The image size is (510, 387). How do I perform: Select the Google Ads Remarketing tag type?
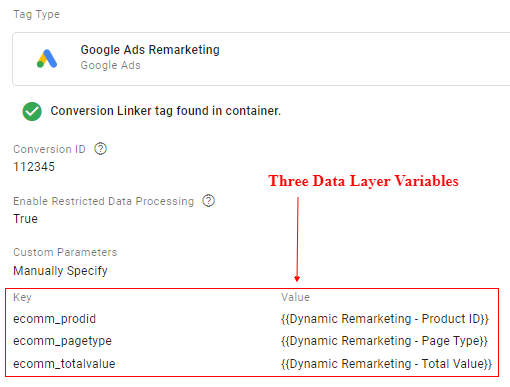(x=261, y=59)
